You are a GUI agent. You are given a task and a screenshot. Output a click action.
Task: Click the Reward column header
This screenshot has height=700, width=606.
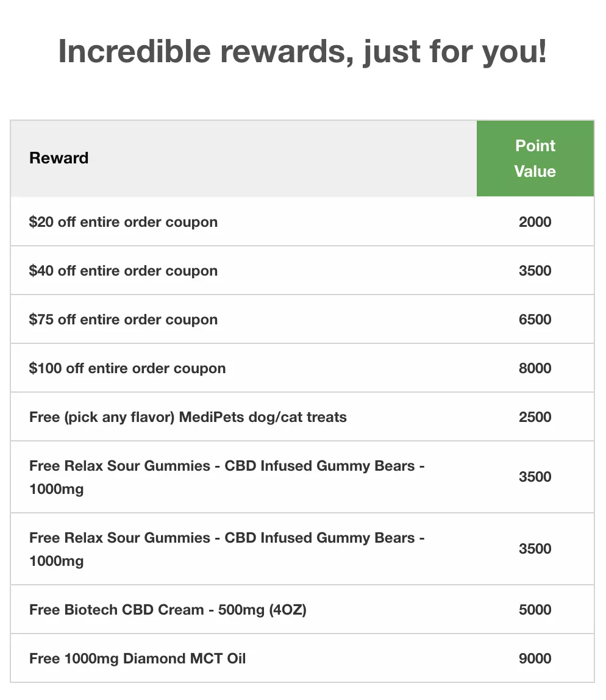click(x=59, y=158)
